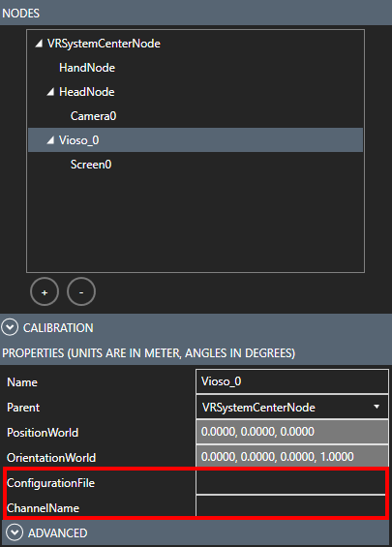The width and height of the screenshot is (392, 547).
Task: Click the NODES panel header
Action: pyautogui.click(x=196, y=13)
